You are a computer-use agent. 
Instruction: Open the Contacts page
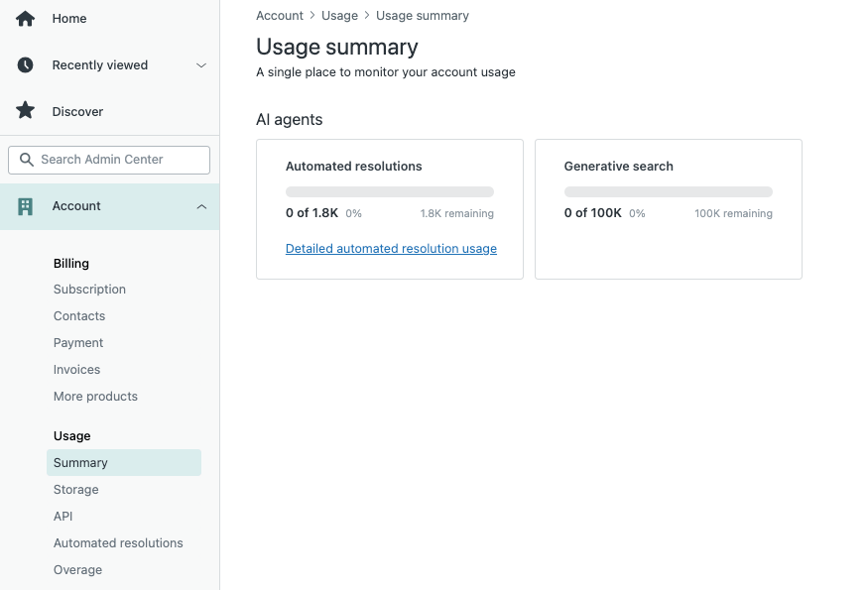tap(78, 315)
